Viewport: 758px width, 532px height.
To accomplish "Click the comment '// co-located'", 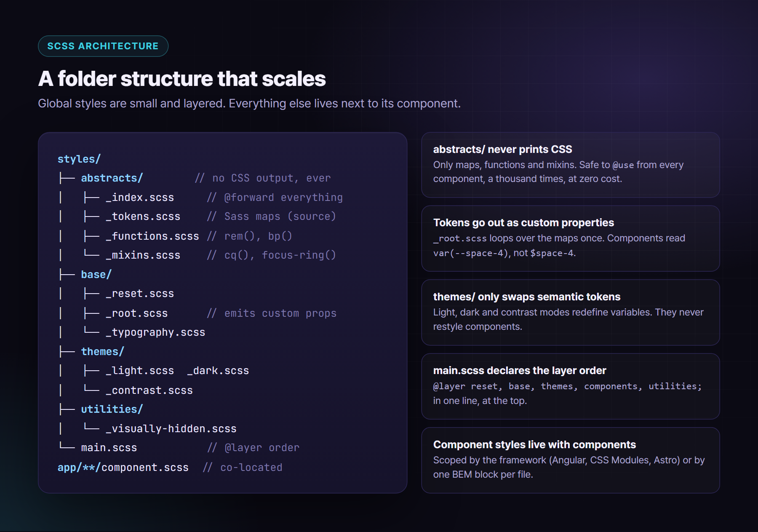I will pos(243,468).
